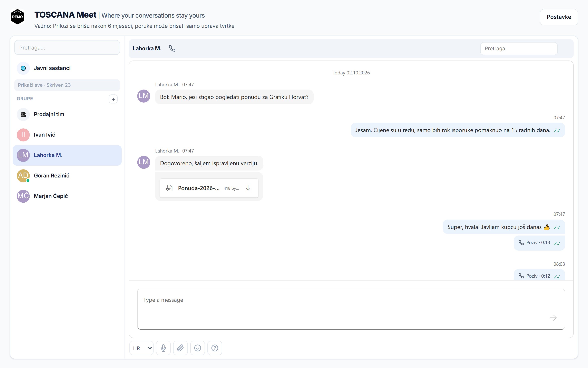Click the message 'Super, hvala! Javljam kupcu još danas'

[x=504, y=227]
